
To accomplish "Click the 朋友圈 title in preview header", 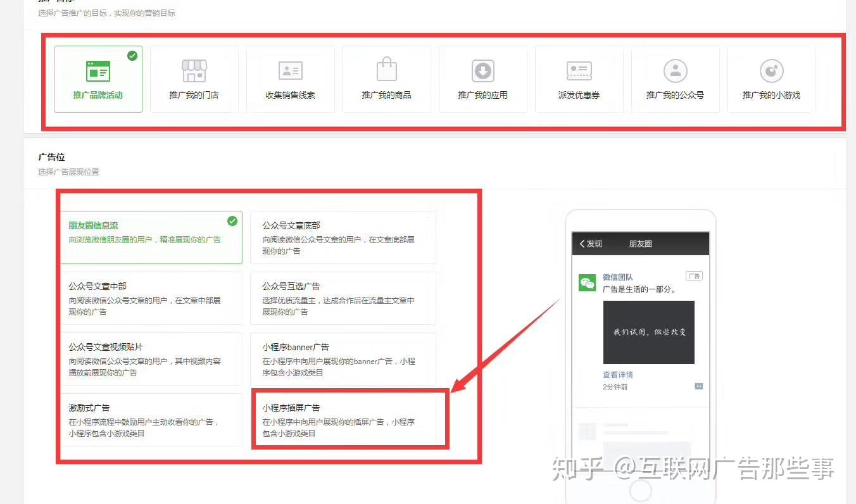I will pyautogui.click(x=641, y=244).
